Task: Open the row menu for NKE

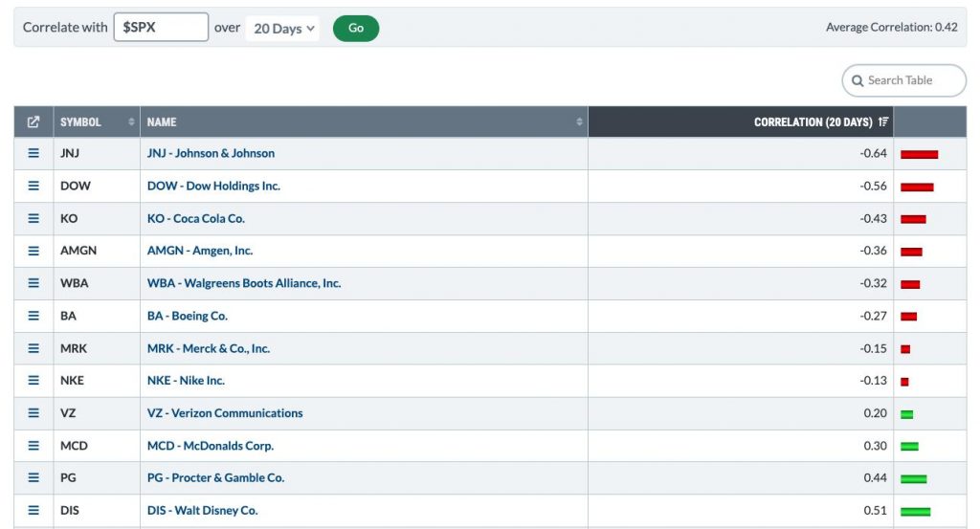Action: [x=33, y=381]
